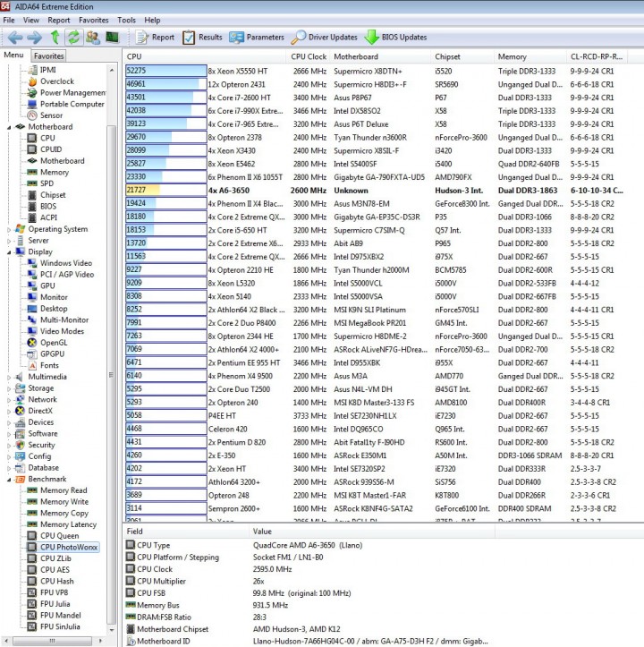644x647 pixels.
Task: Sort results by Memory column header
Action: [530, 56]
